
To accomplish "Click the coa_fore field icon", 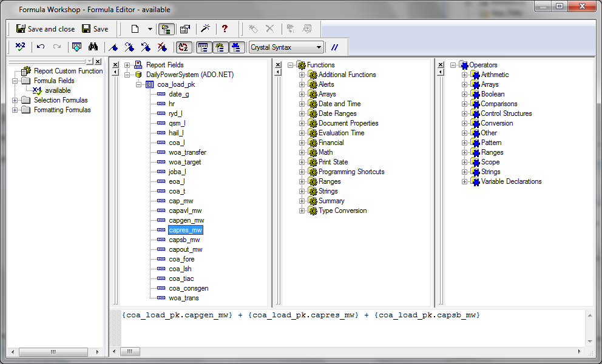I will (x=161, y=259).
